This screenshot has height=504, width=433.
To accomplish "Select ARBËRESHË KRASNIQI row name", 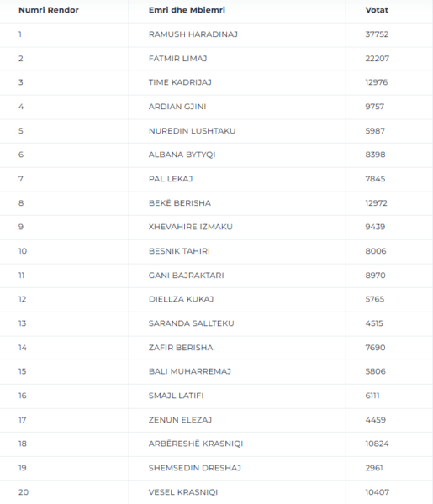I will pyautogui.click(x=196, y=444).
